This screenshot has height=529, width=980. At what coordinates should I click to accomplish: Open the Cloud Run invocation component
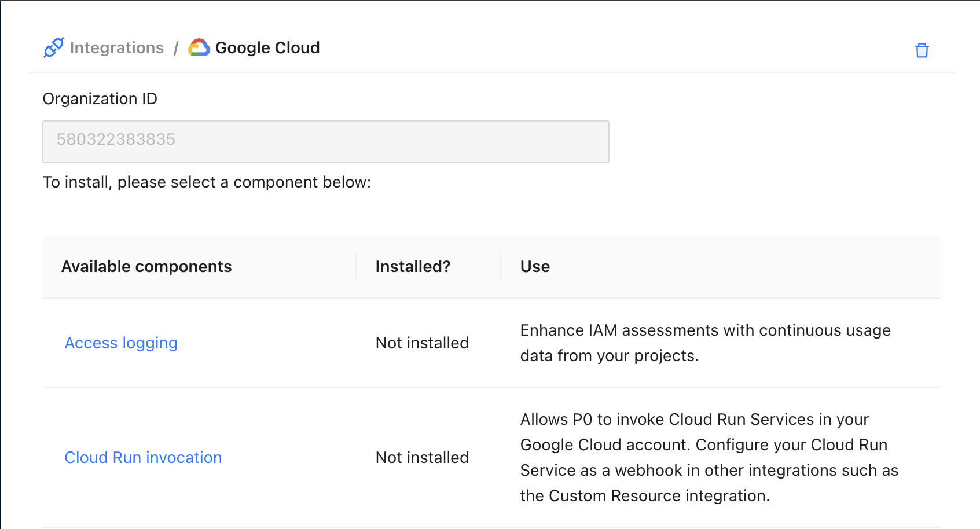[143, 458]
